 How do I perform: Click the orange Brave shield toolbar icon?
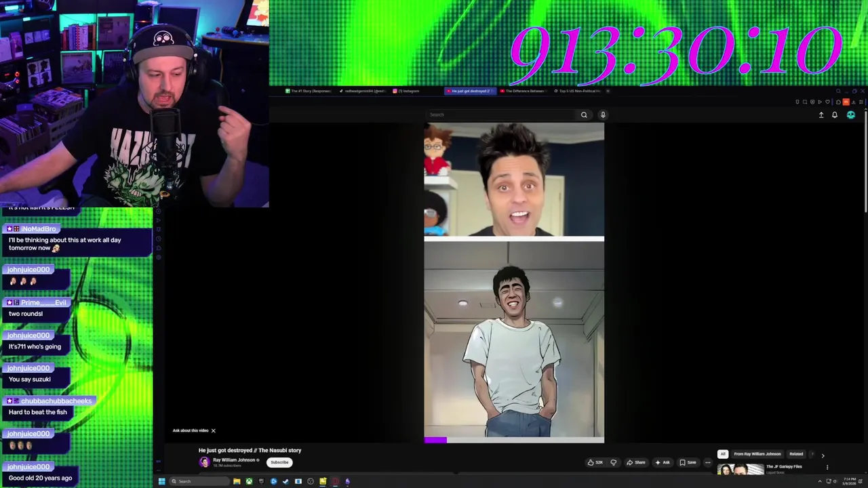[846, 102]
